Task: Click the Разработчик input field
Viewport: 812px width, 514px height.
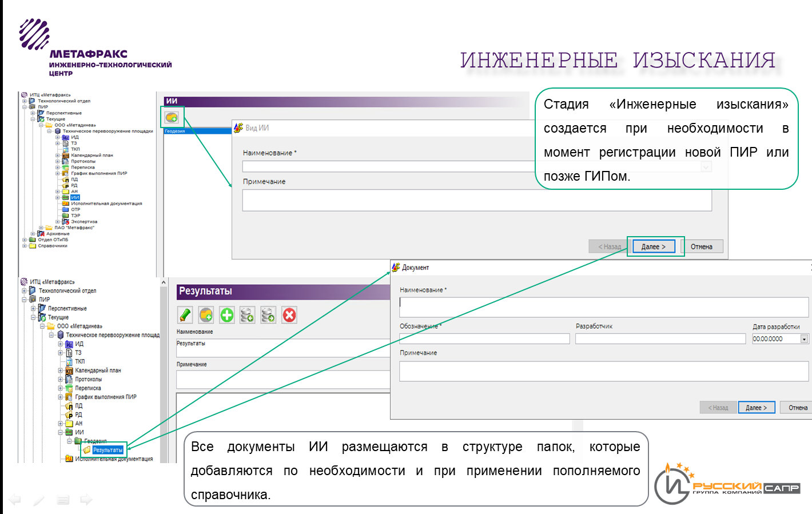Action: pos(660,339)
